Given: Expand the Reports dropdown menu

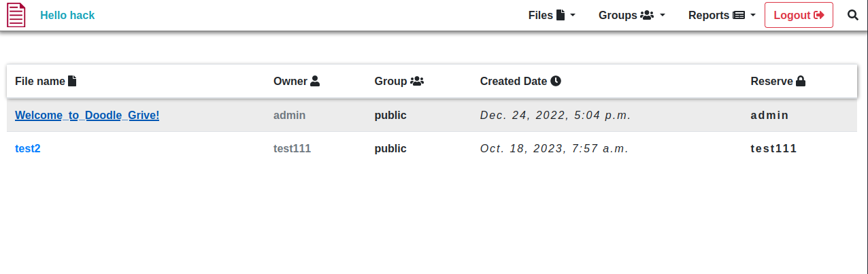Looking at the screenshot, I should click(722, 15).
